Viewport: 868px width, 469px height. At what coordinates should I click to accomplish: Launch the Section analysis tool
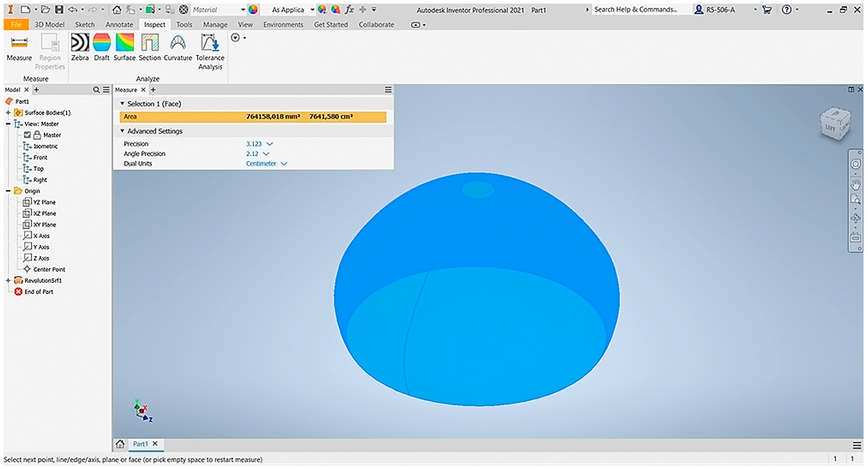coord(149,47)
